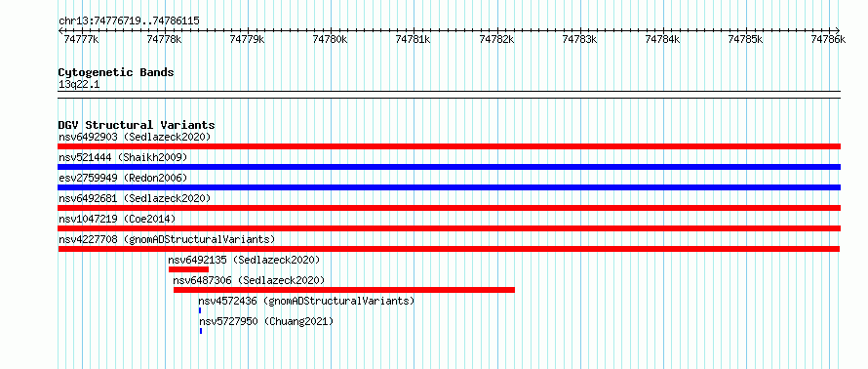Click the red bar under nsv6487306
The height and width of the screenshot is (369, 868).
tap(344, 290)
